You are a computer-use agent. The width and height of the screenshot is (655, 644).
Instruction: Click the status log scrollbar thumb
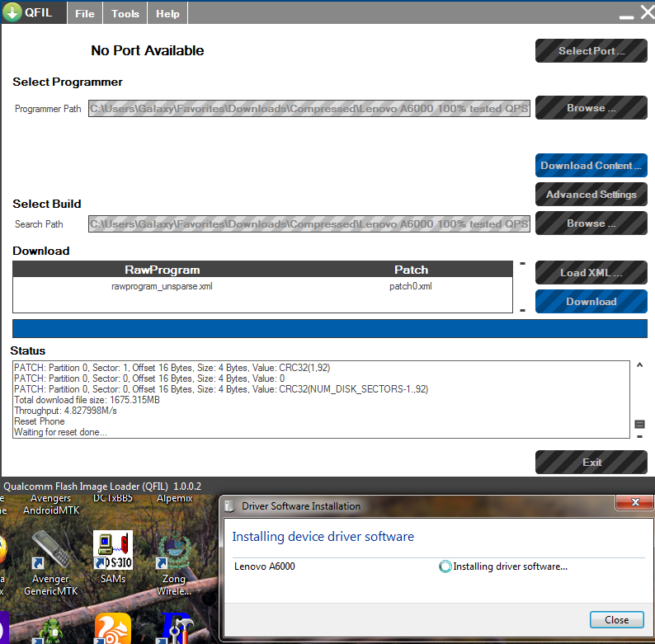pos(639,425)
